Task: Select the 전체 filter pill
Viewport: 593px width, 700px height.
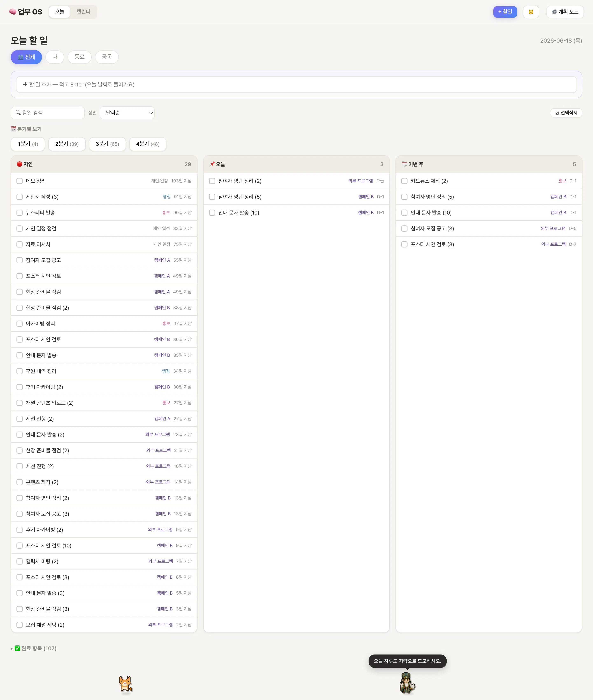Action: [x=26, y=57]
